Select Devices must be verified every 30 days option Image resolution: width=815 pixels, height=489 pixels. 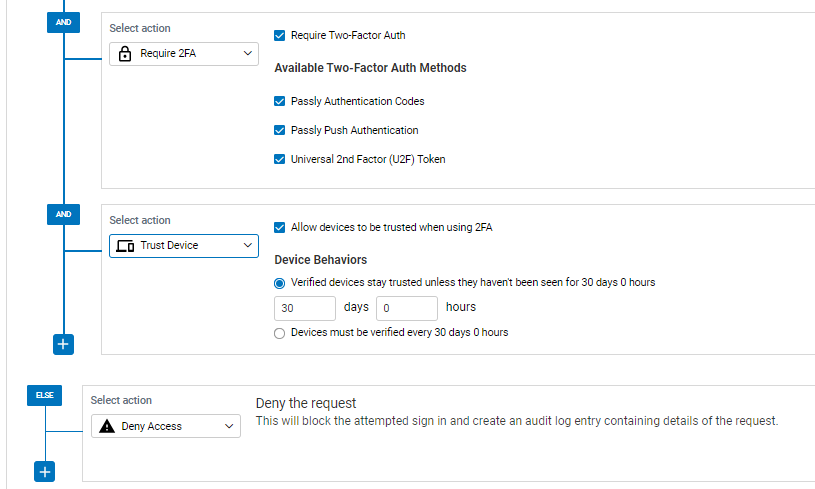click(280, 333)
